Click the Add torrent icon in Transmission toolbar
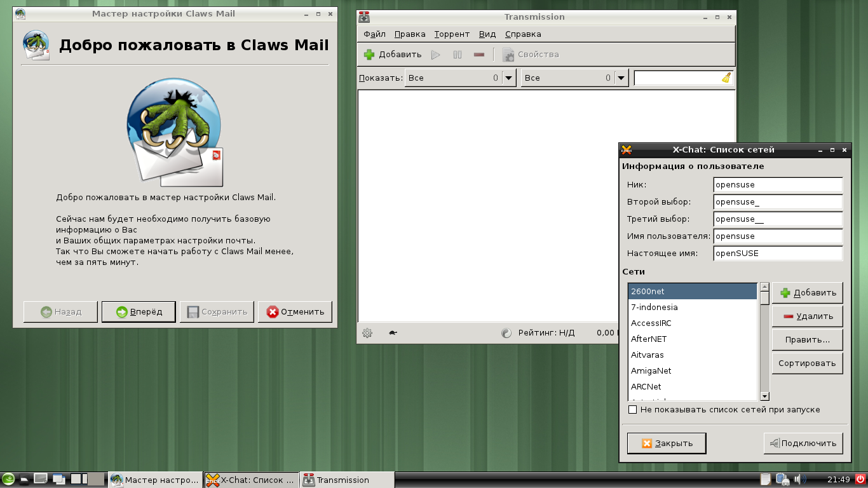The image size is (868, 488). click(369, 55)
